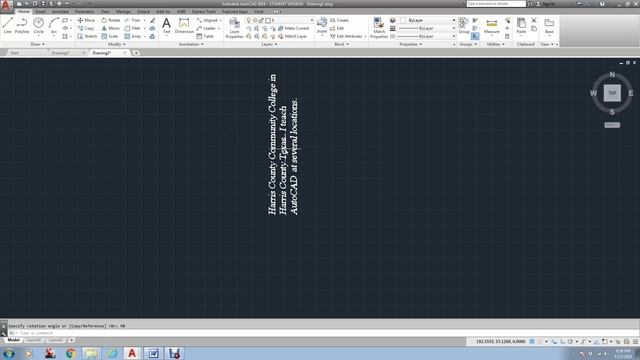Screen dimensions: 640x360
Task: Click the Leader annotation tool
Action: click(x=207, y=28)
